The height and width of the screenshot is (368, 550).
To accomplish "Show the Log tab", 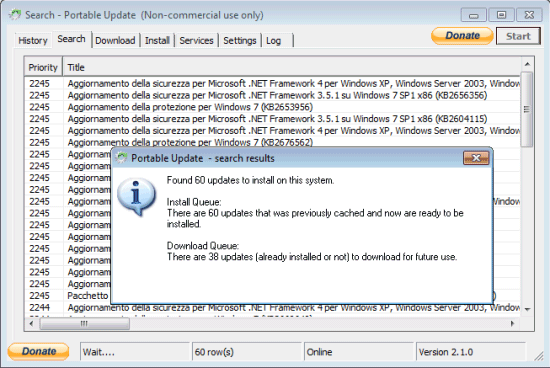I will coord(274,40).
